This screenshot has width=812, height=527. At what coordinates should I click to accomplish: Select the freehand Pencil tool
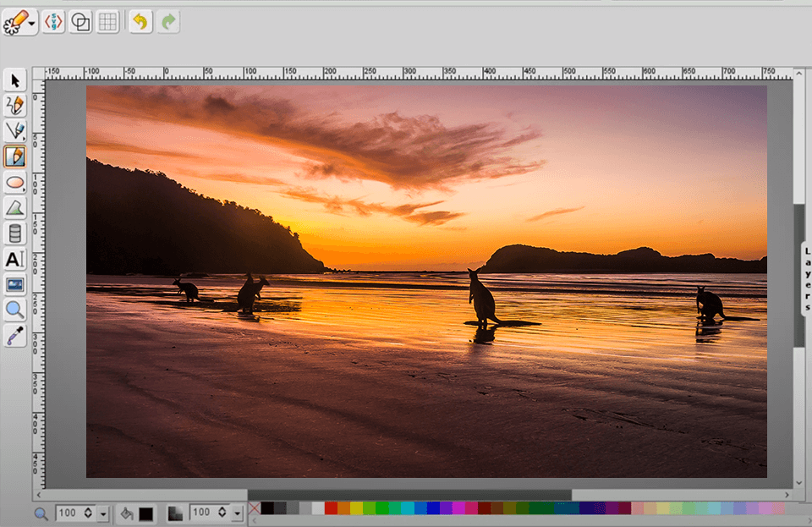15,106
